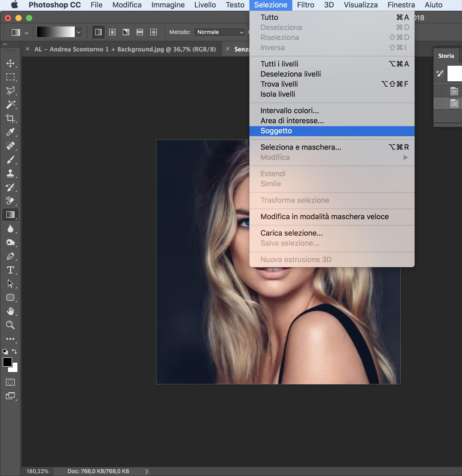This screenshot has width=462, height=476.
Task: Choose Reflected gradient style
Action: (x=140, y=32)
